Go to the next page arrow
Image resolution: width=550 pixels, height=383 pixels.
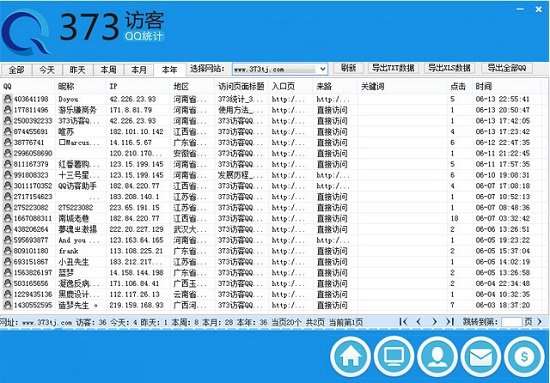click(435, 322)
